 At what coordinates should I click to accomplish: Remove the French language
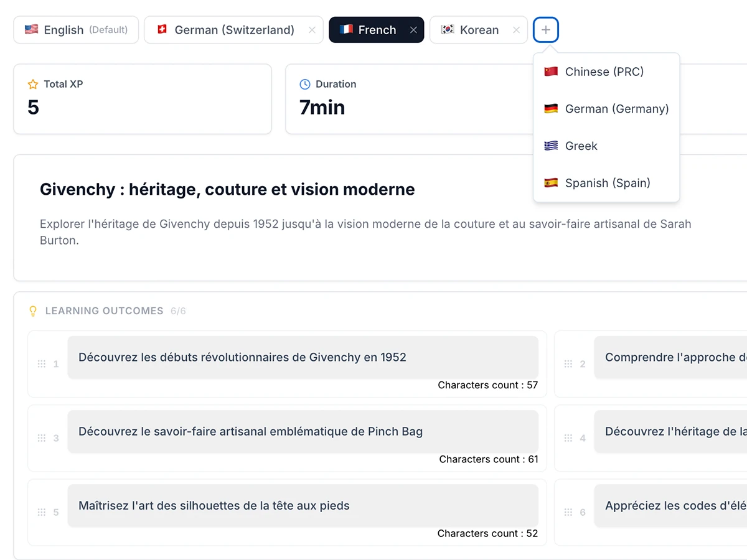click(413, 29)
